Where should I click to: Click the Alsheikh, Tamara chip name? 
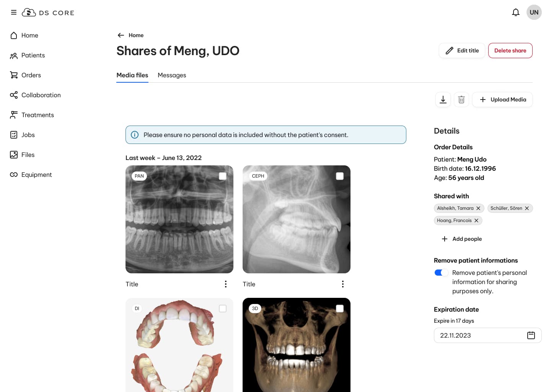[x=455, y=208]
